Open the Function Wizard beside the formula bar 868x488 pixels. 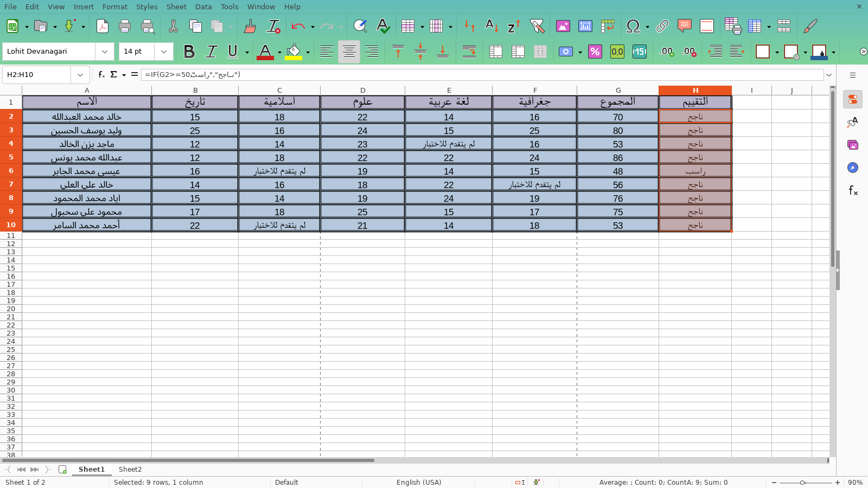click(101, 75)
